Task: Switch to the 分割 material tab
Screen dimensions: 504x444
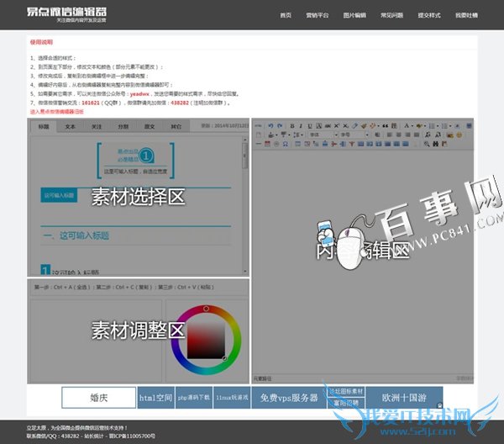Action: [x=123, y=126]
